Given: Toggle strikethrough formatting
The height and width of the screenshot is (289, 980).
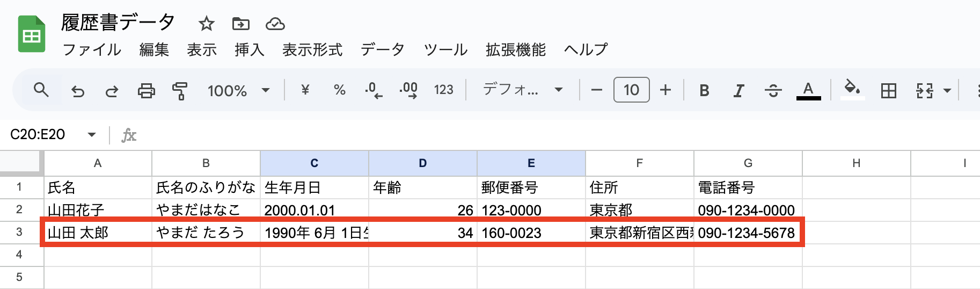Looking at the screenshot, I should 773,91.
